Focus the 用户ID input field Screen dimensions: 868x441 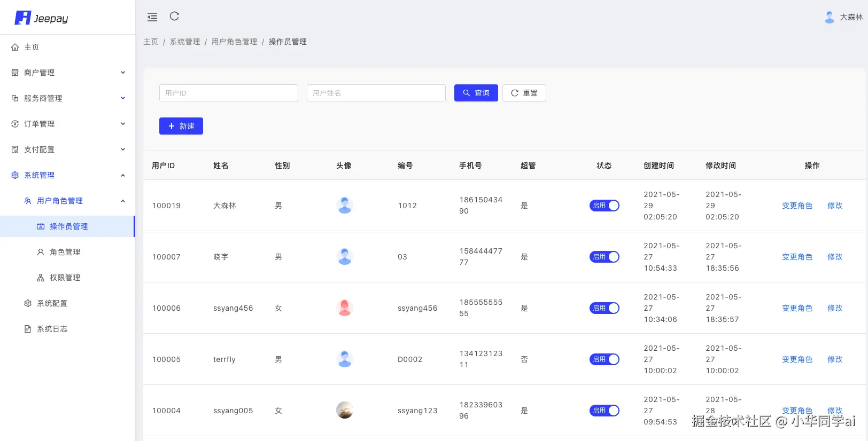(229, 93)
